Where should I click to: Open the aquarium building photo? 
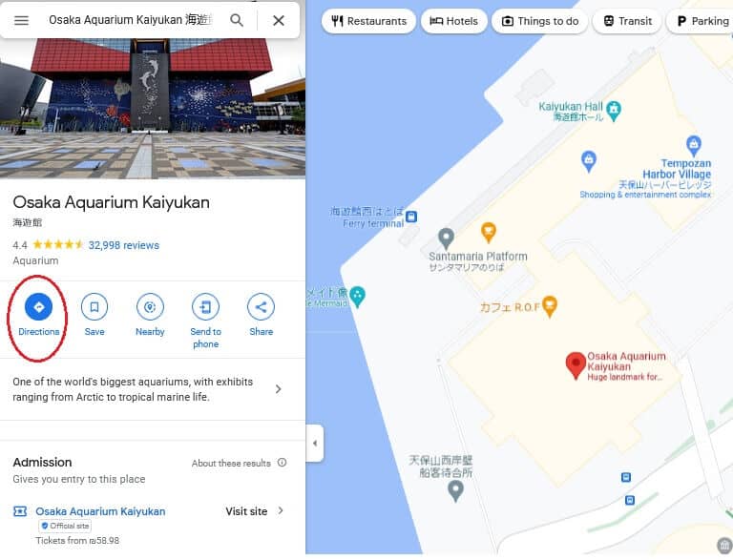tap(153, 109)
